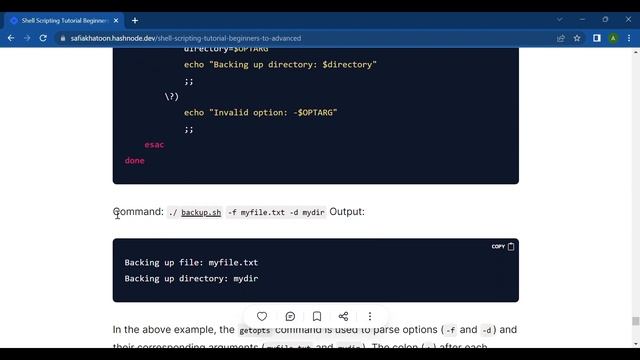Click the inline code '-f myfile.txt -d mydir'
This screenshot has width=640, height=360.
click(x=276, y=212)
